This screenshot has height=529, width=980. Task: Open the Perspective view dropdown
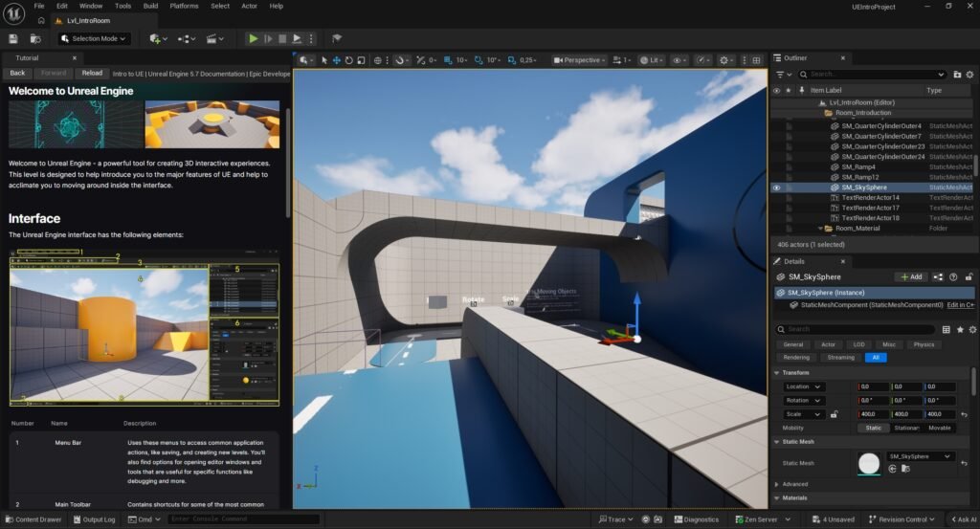tap(579, 60)
